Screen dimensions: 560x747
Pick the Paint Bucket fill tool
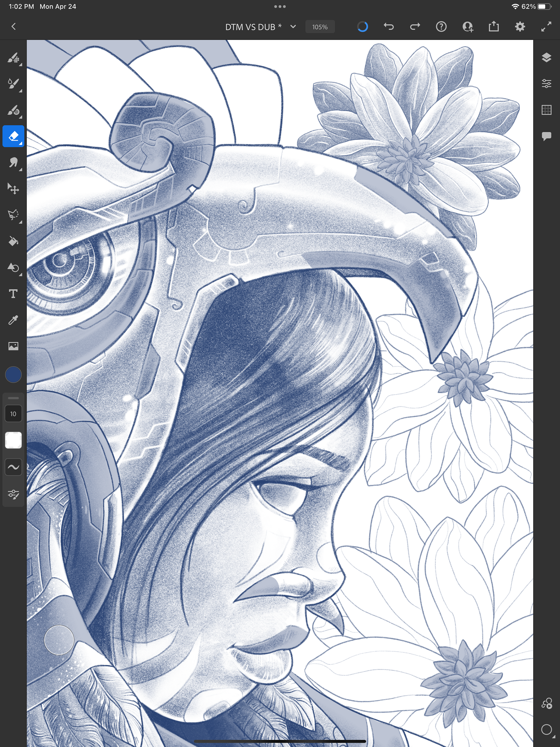click(x=13, y=241)
